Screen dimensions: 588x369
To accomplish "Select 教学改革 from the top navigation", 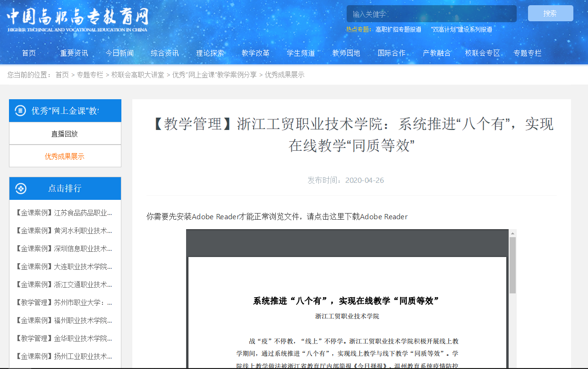I will click(x=256, y=53).
